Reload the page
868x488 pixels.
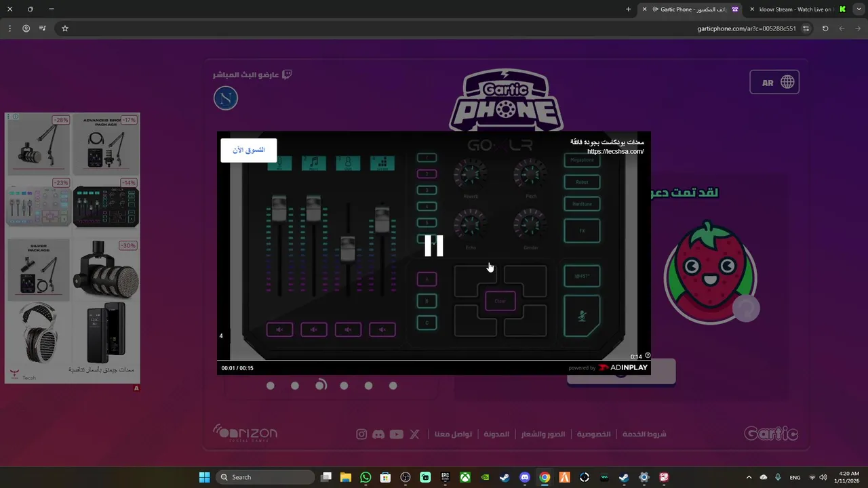click(x=825, y=28)
